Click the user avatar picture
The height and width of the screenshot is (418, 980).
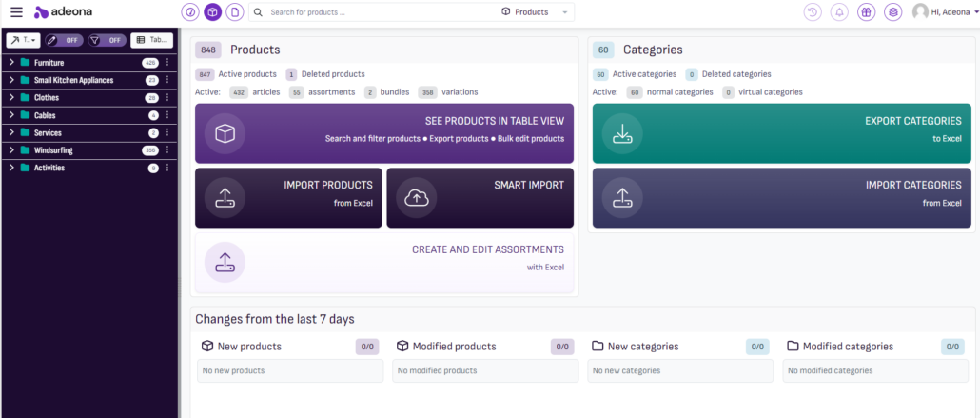[x=920, y=11]
